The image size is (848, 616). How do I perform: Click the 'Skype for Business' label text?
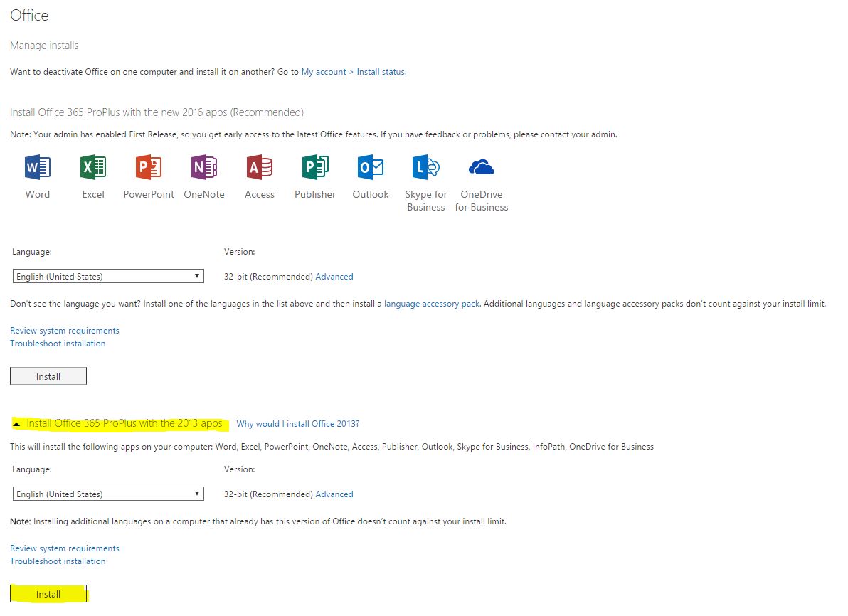pyautogui.click(x=426, y=201)
